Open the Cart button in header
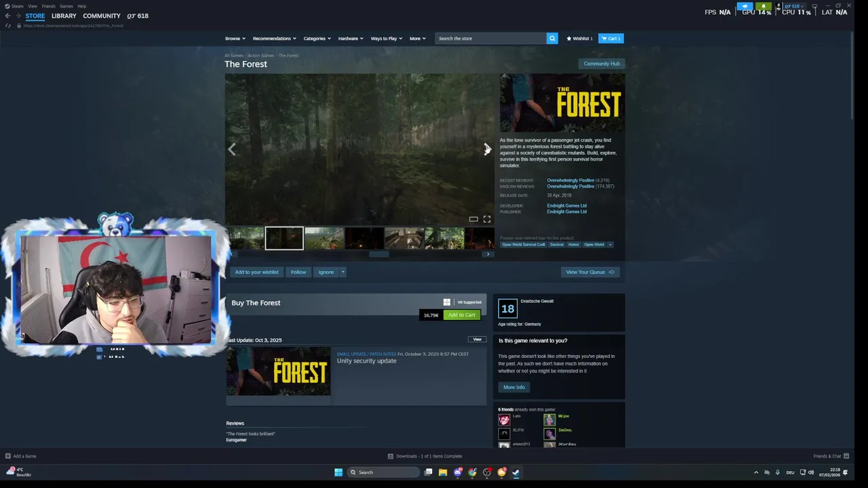868x488 pixels. 611,39
